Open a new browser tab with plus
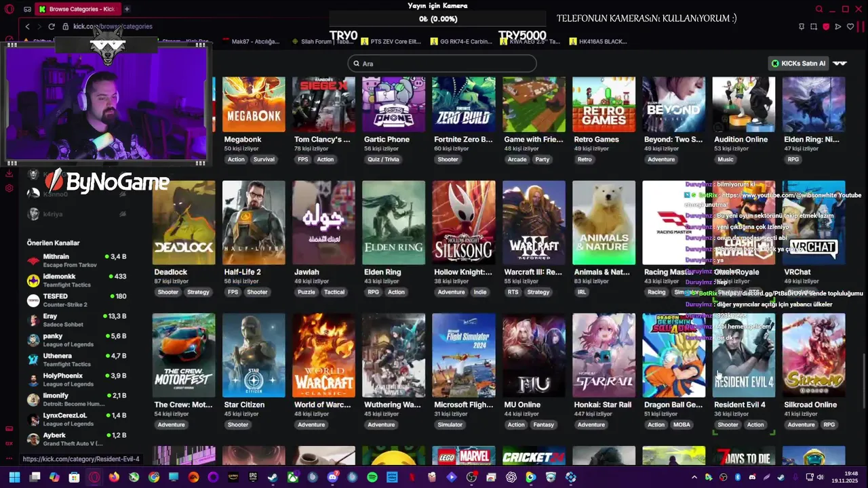868x488 pixels. [x=127, y=9]
